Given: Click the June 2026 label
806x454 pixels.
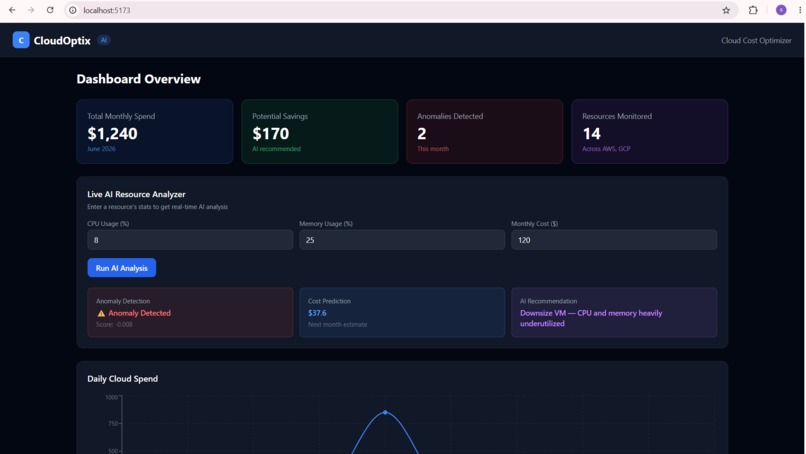Looking at the screenshot, I should [101, 149].
